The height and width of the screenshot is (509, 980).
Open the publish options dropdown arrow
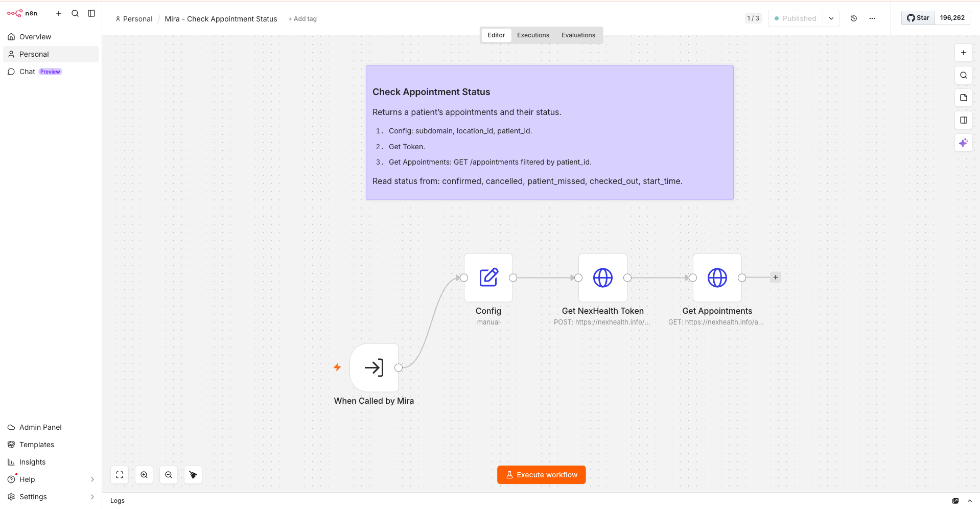[x=831, y=18]
